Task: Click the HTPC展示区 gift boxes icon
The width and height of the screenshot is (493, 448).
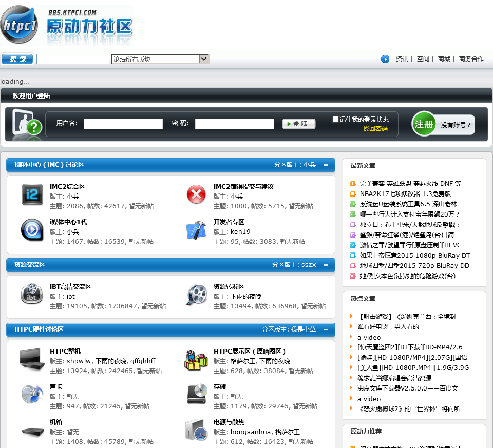Action: click(196, 360)
